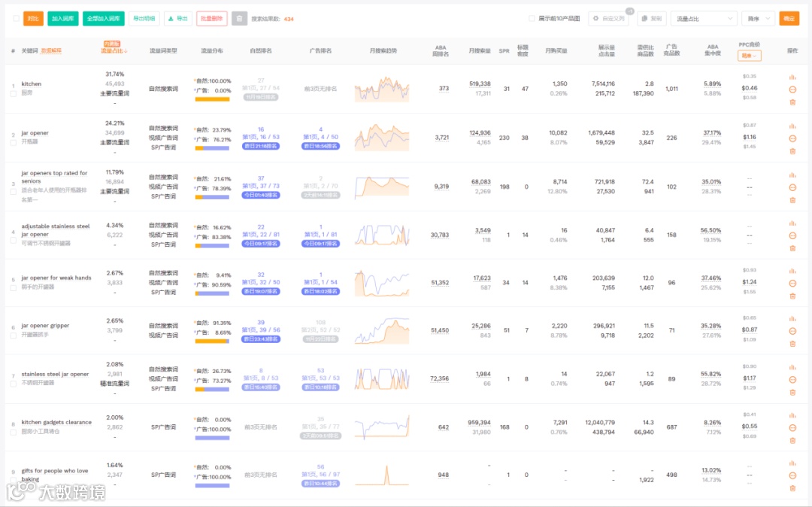Open chart icon for kitchen row

pyautogui.click(x=792, y=77)
